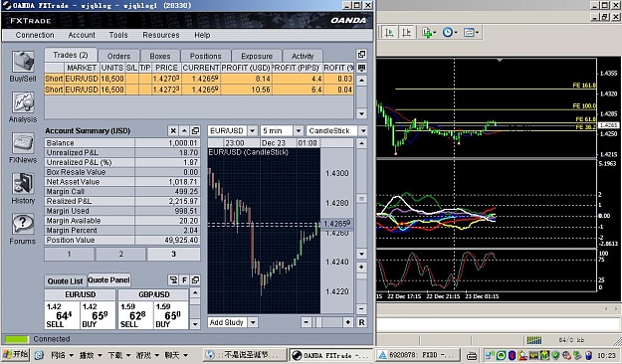Screen dimensions: 622x364
Task: Toggle chart auto scroll in right window
Action: click(389, 32)
